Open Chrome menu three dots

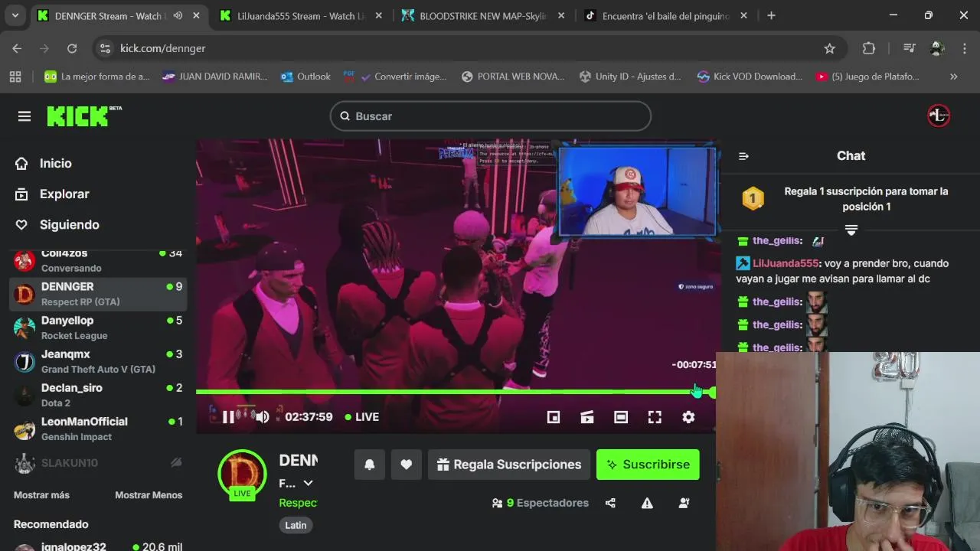964,48
